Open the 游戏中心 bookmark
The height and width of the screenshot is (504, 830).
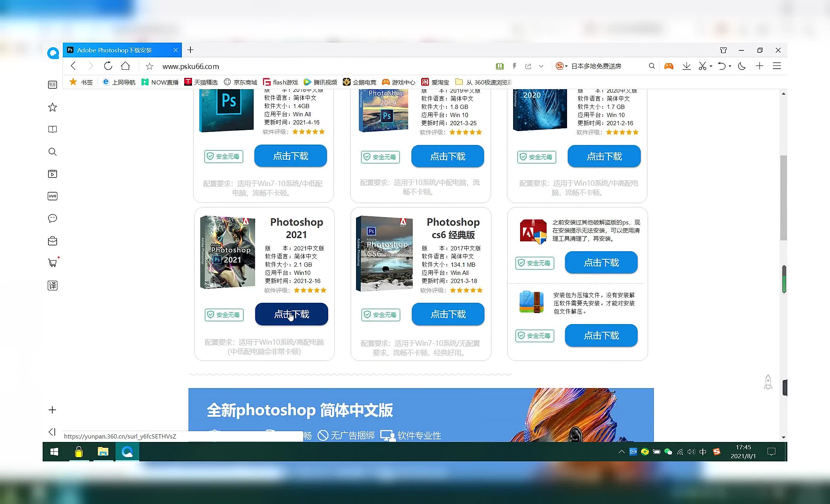(399, 82)
